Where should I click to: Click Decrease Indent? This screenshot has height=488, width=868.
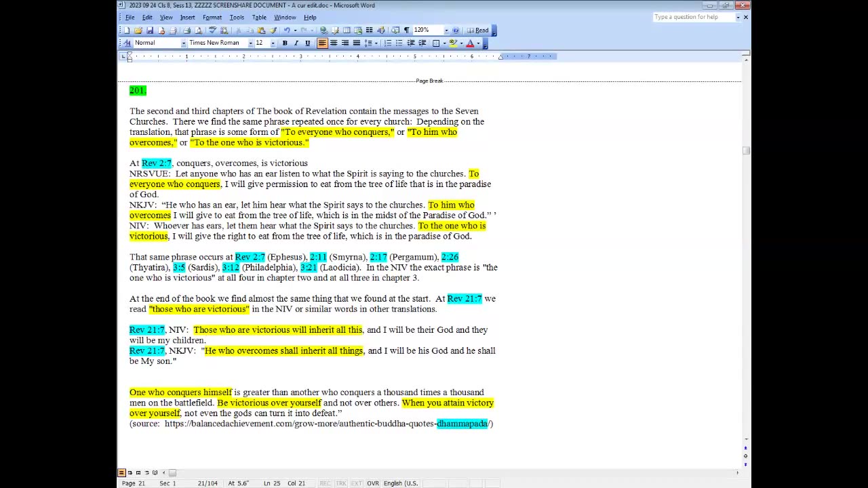click(x=412, y=43)
